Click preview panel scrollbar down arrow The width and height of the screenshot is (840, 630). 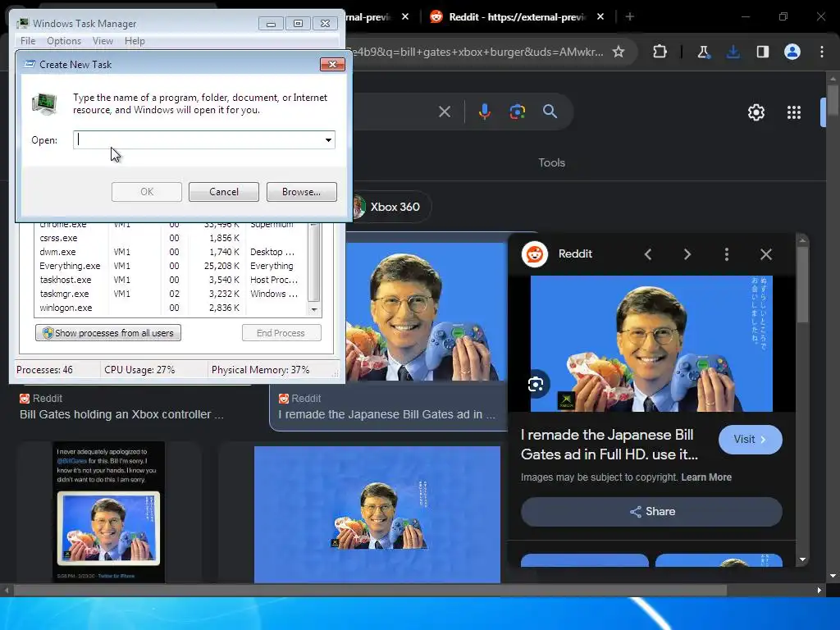click(802, 559)
